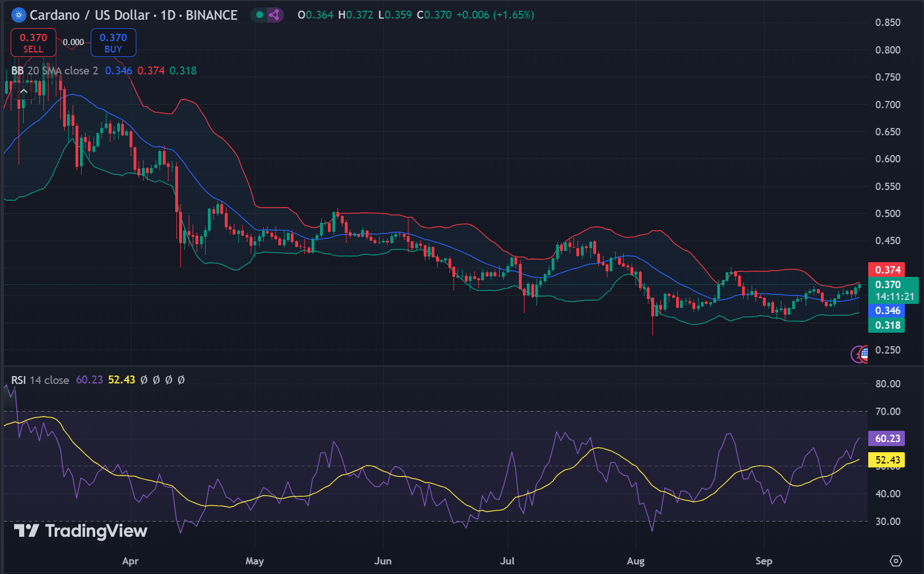This screenshot has width=924, height=574.
Task: Click the 0.800 price scale label
Action: point(888,50)
